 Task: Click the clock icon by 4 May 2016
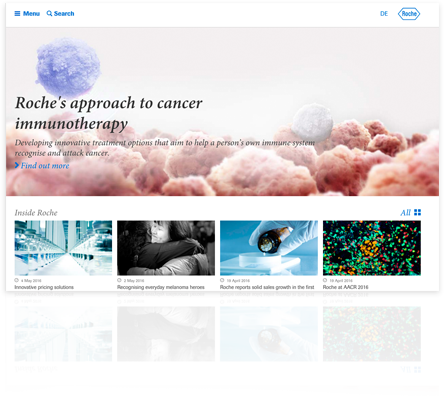(16, 280)
